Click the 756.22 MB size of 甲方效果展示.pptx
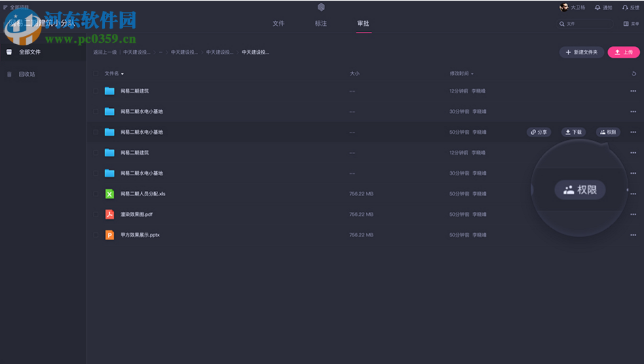 (x=362, y=234)
